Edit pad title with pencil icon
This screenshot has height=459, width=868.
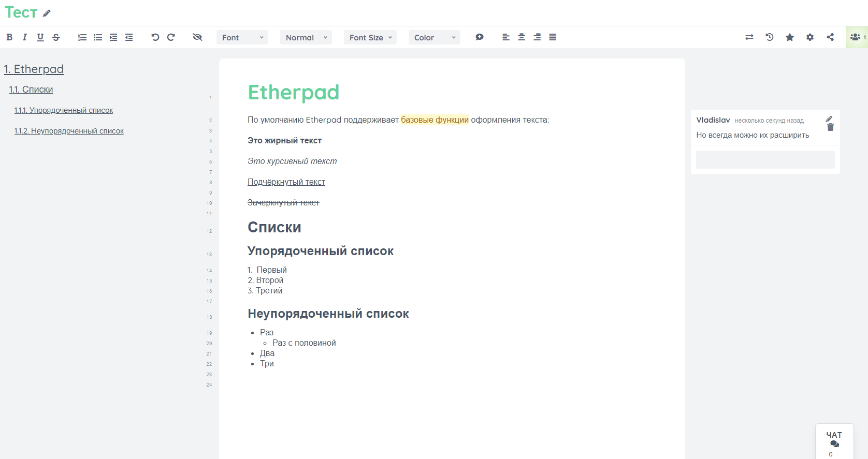coord(47,13)
